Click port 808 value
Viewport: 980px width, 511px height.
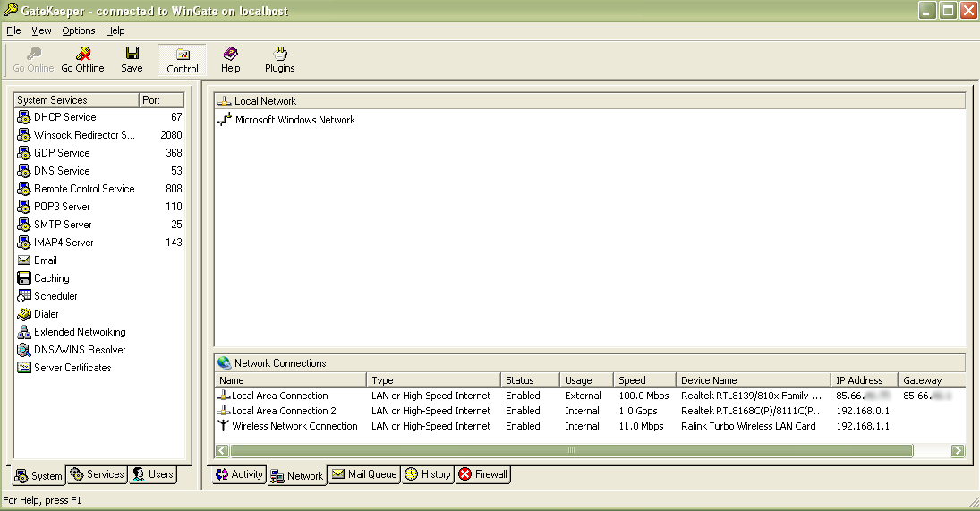tap(174, 189)
